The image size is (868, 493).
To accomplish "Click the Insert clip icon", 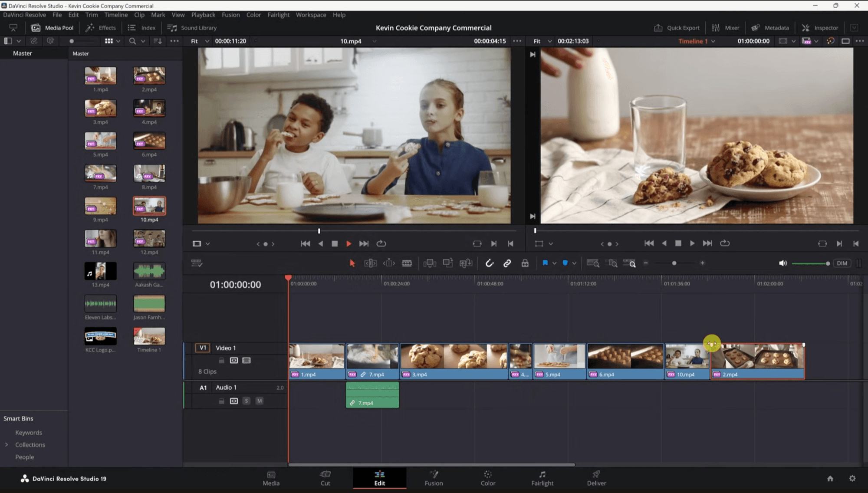I will click(x=429, y=263).
